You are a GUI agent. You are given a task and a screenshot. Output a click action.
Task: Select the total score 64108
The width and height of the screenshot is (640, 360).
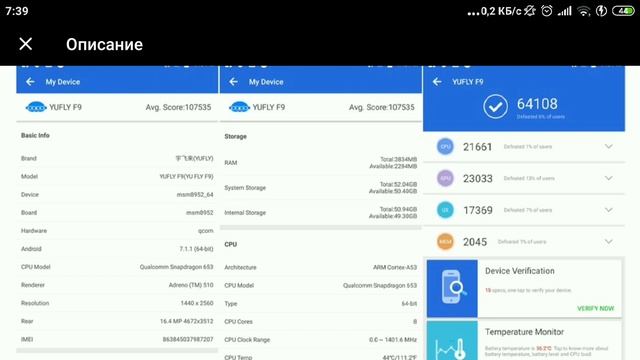click(537, 104)
